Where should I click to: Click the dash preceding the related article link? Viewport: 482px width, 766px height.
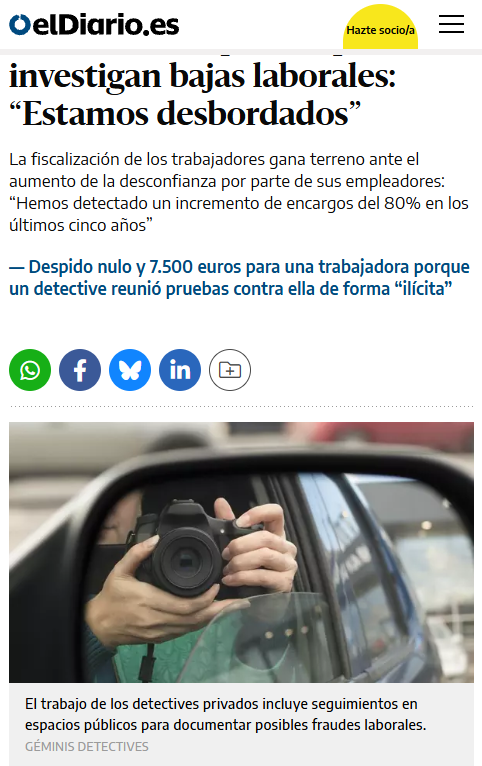tap(17, 267)
